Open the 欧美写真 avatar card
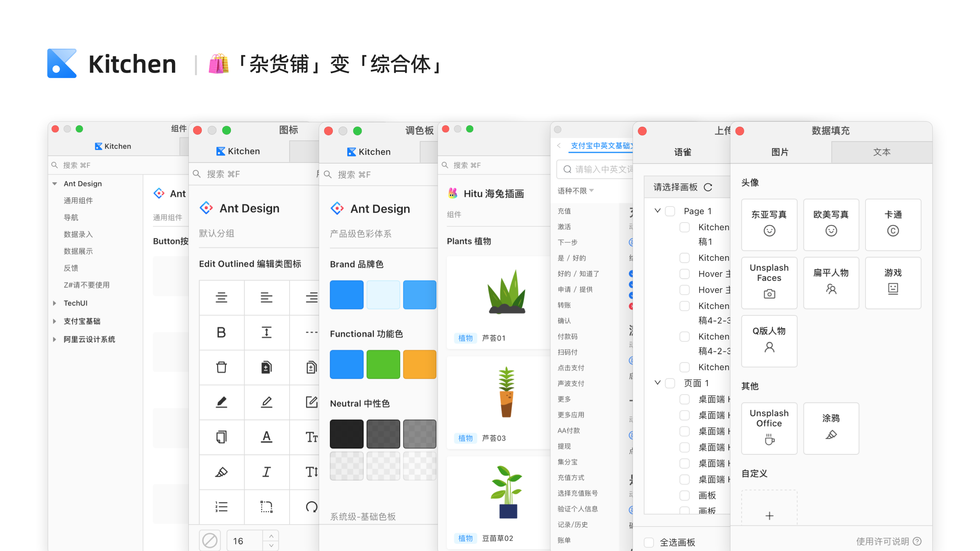980x551 pixels. click(x=831, y=225)
